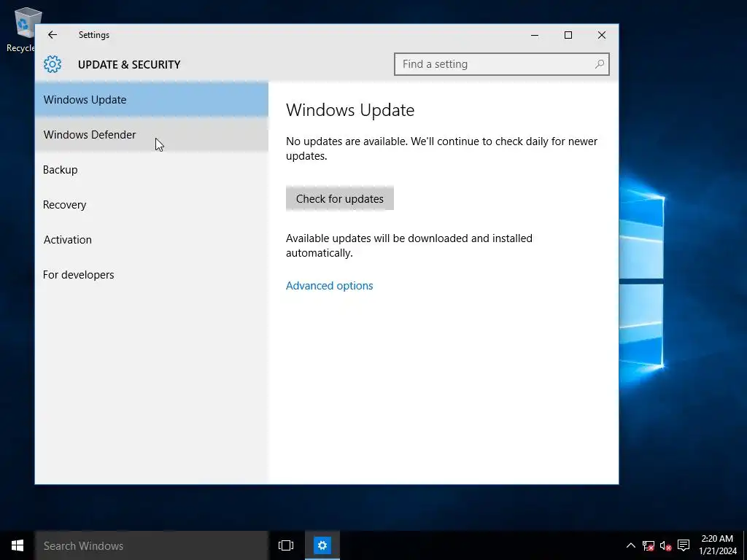The image size is (747, 560).
Task: Open the Advanced options link
Action: tap(329, 286)
